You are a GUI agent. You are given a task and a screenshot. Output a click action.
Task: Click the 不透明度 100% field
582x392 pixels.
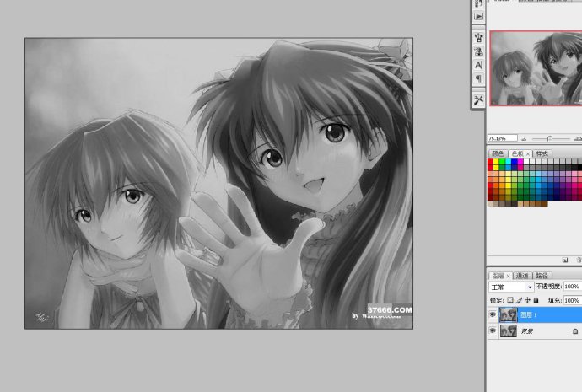(x=573, y=287)
